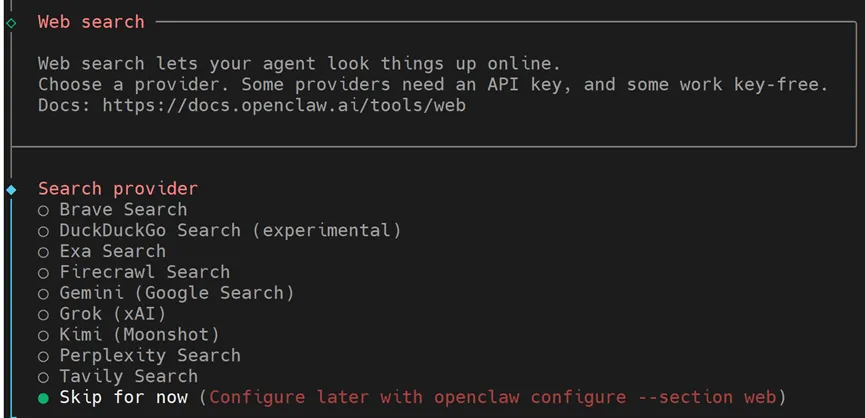This screenshot has height=418, width=865.
Task: Pick the Firecrawl Search option
Action: point(144,272)
